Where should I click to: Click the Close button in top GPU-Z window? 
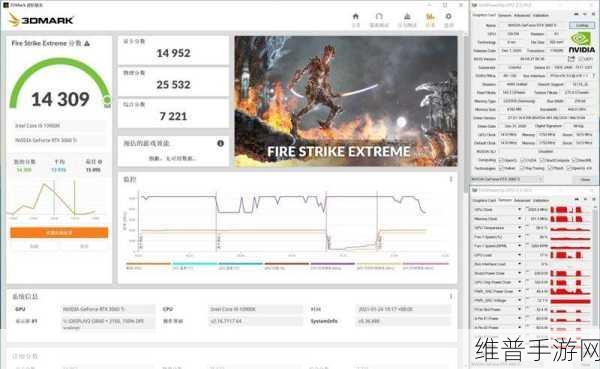[x=585, y=179]
